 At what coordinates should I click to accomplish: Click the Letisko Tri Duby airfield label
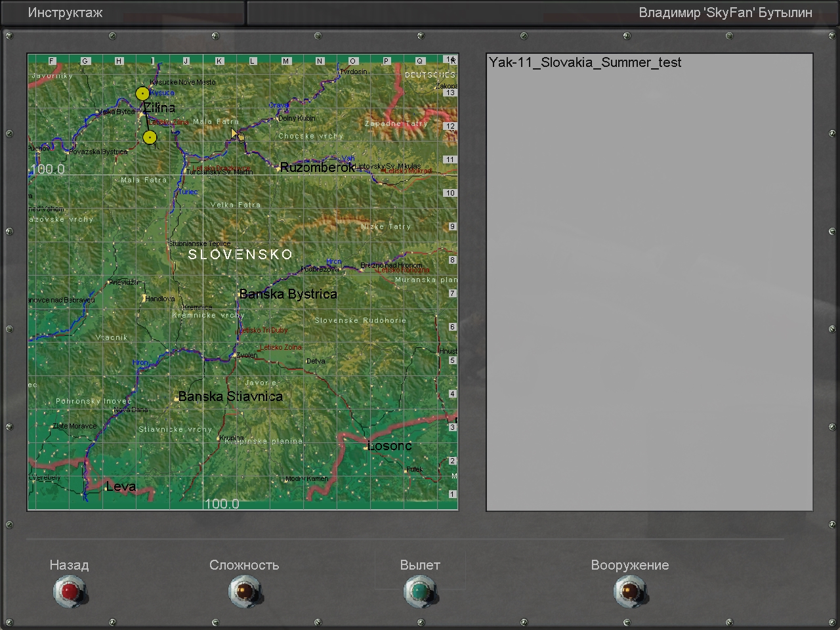coord(263,330)
